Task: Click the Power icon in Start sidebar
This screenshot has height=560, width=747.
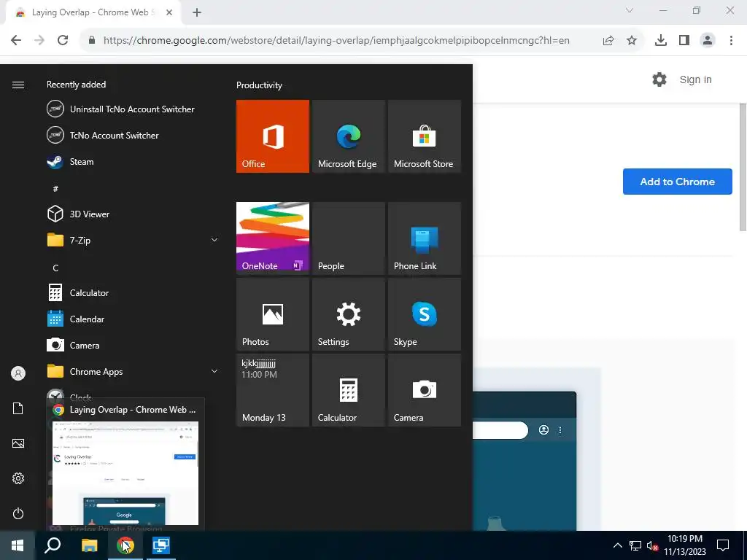Action: 18,513
